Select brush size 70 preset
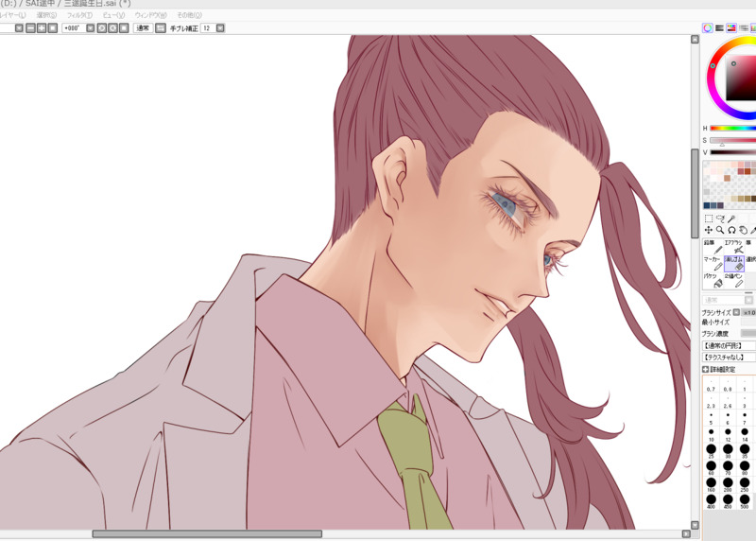Viewport: 756px width, 541px height. coord(728,467)
